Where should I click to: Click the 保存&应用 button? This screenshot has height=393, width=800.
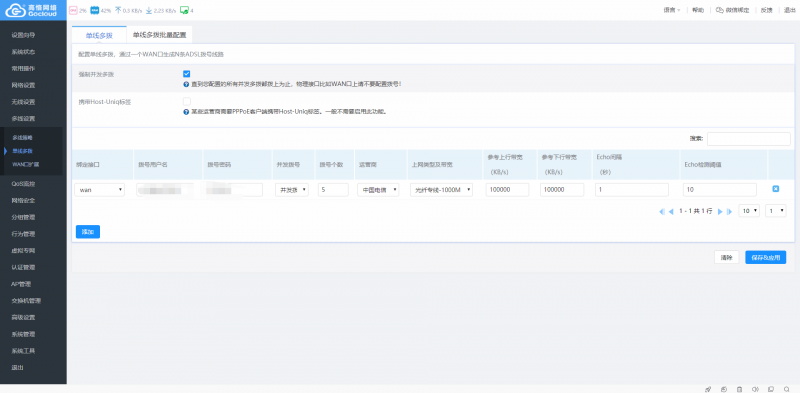(x=765, y=258)
